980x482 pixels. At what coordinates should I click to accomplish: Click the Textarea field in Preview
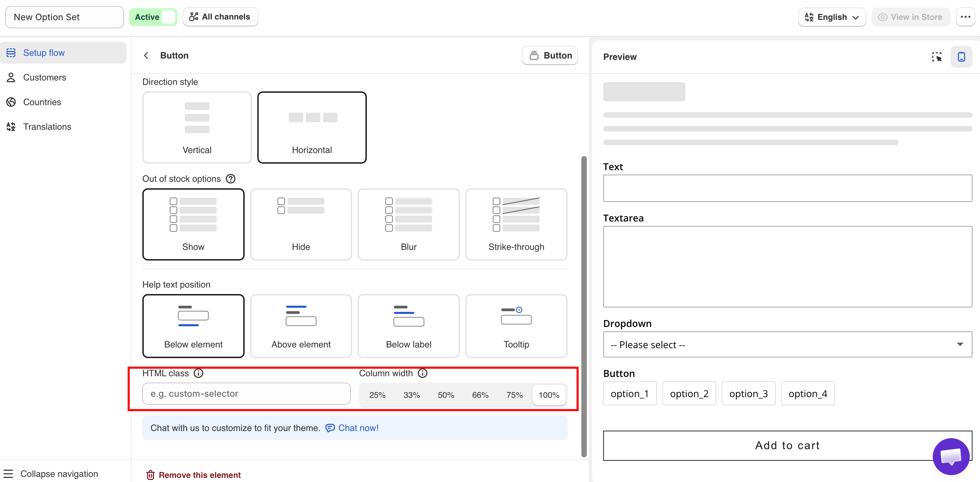click(x=787, y=267)
